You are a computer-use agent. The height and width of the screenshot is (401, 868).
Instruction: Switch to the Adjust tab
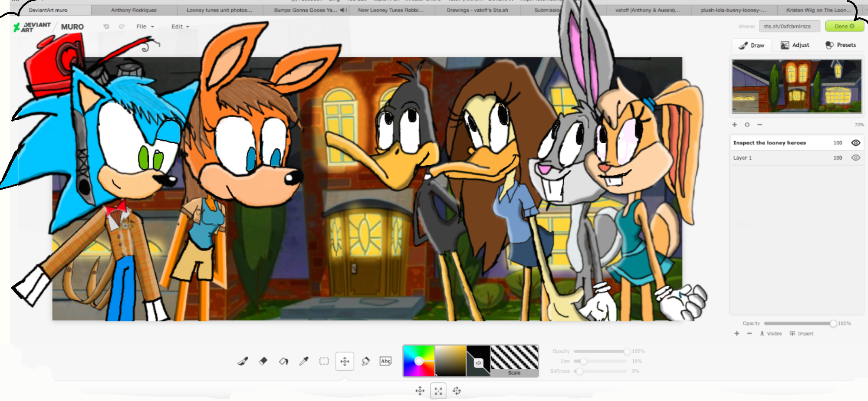(x=795, y=45)
